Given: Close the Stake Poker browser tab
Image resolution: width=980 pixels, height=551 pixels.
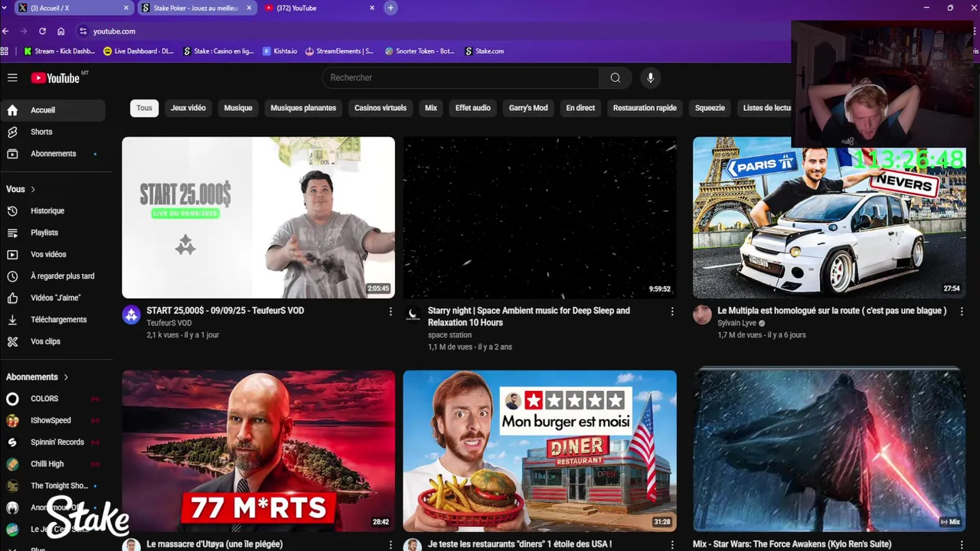Looking at the screenshot, I should pos(249,8).
